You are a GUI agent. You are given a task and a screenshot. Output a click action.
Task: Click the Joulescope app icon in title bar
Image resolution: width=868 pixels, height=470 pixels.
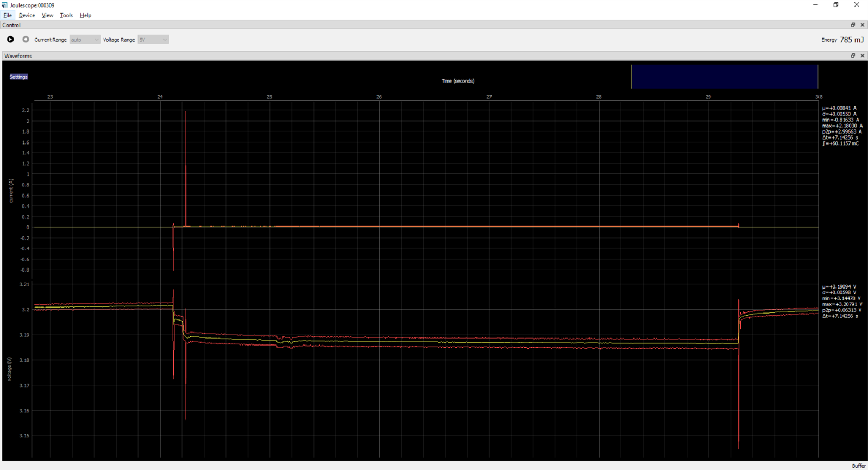click(x=5, y=5)
